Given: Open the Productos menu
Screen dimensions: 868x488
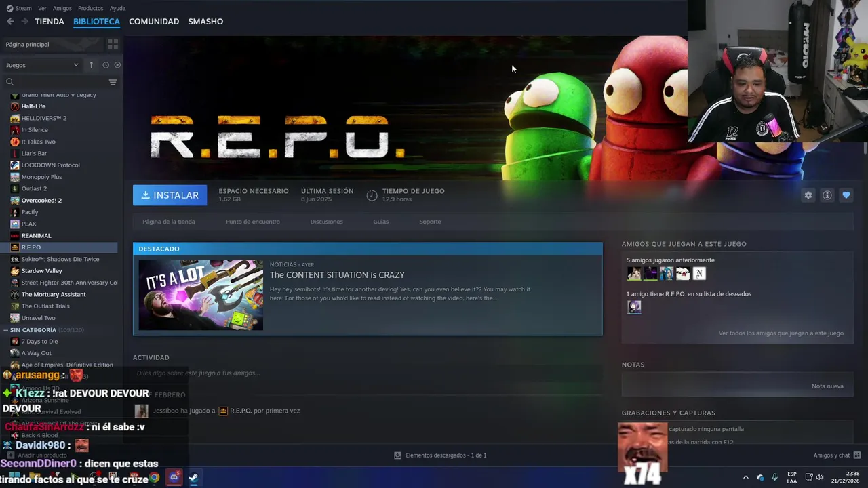Looking at the screenshot, I should 90,8.
